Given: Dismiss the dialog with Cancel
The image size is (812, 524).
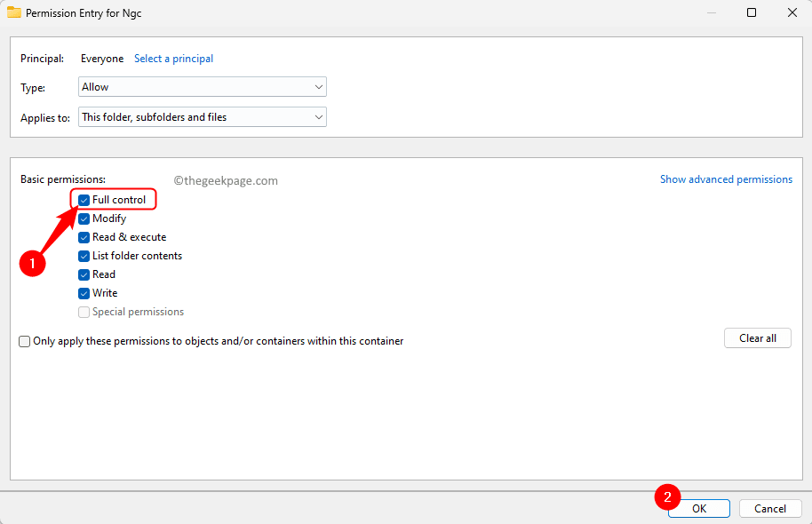Looking at the screenshot, I should click(x=769, y=508).
